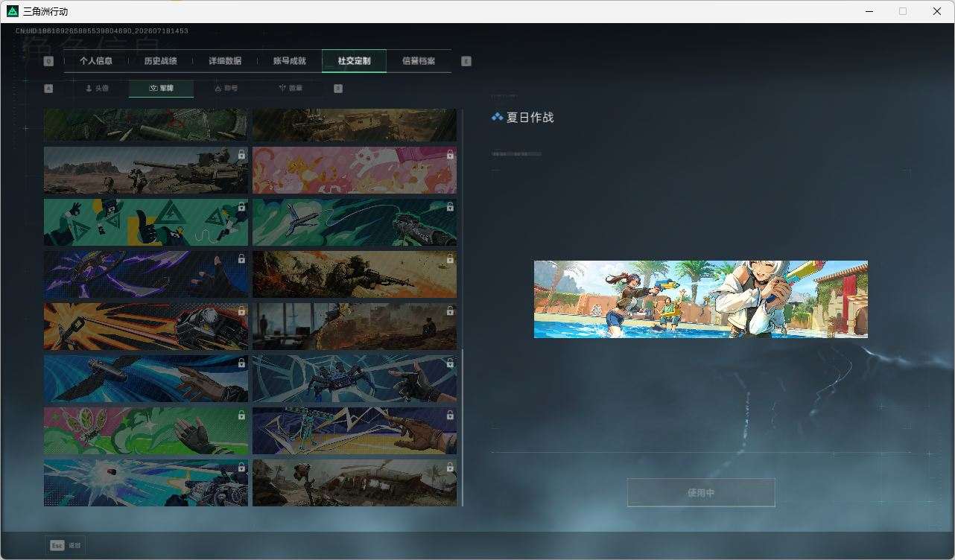The height and width of the screenshot is (560, 955).
Task: Switch to the 头像 avatar sub-tab
Action: (97, 89)
